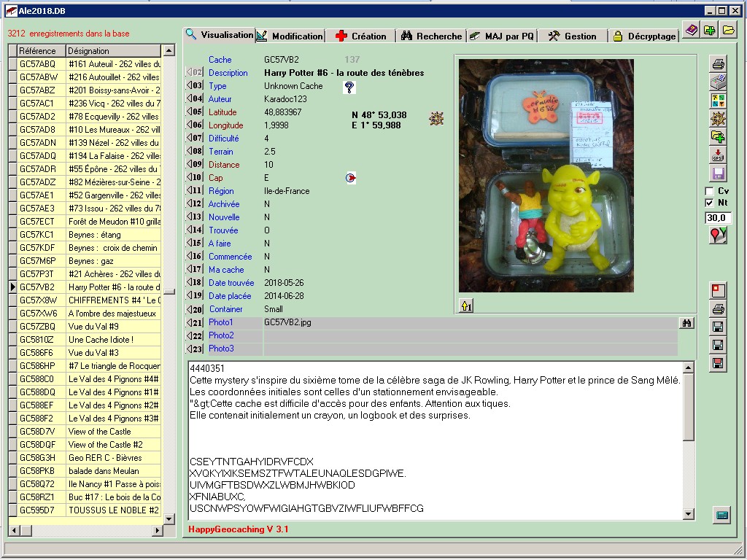Click the Photo3 field label

(221, 349)
